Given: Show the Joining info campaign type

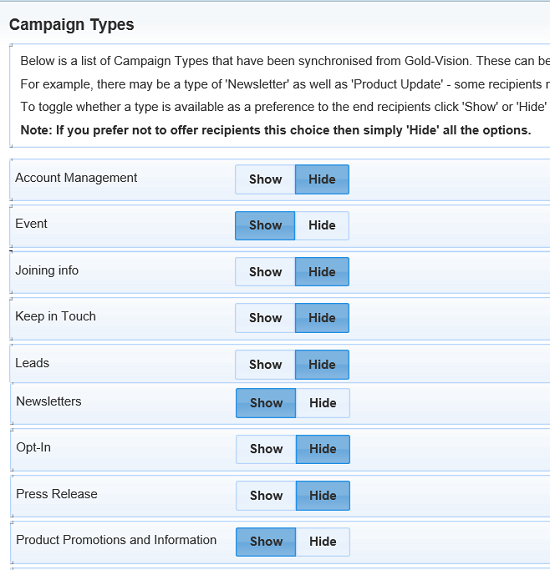Looking at the screenshot, I should pos(265,272).
